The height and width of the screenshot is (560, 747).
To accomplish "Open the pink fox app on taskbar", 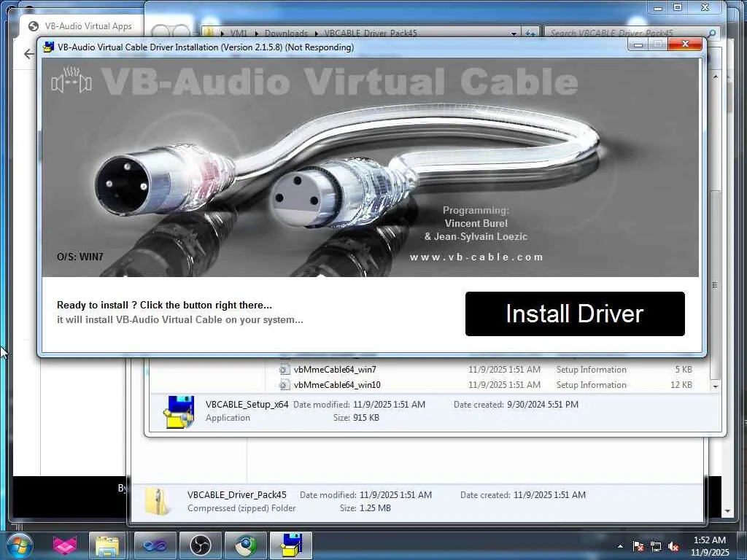I will tap(64, 545).
